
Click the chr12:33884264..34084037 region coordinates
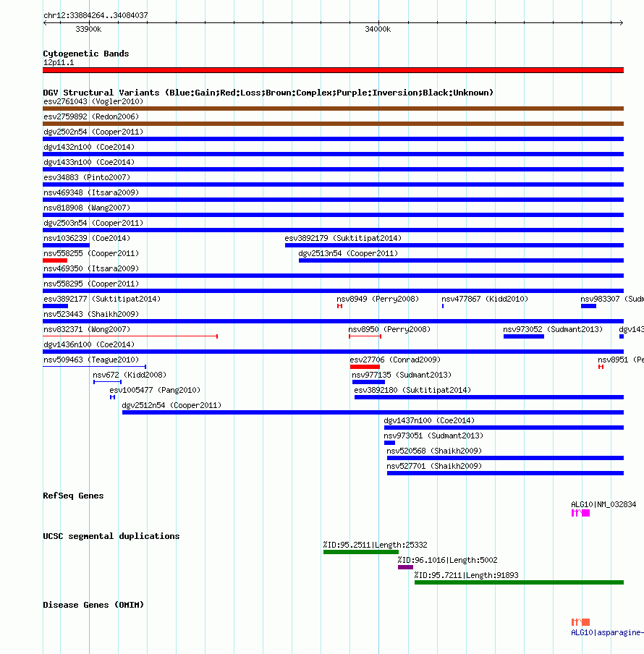(96, 15)
